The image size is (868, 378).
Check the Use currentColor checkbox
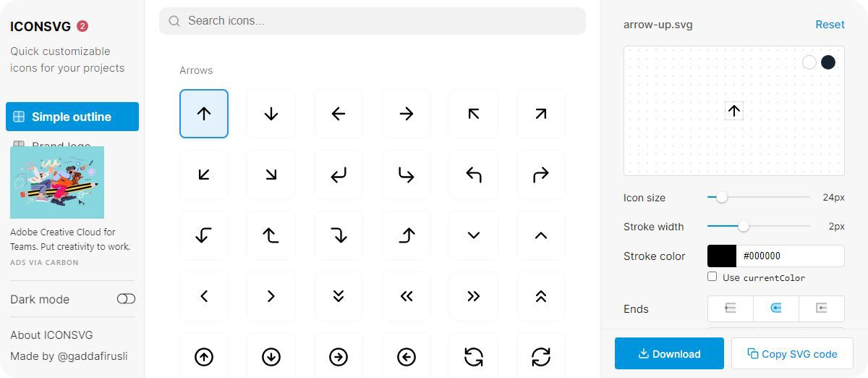[712, 277]
